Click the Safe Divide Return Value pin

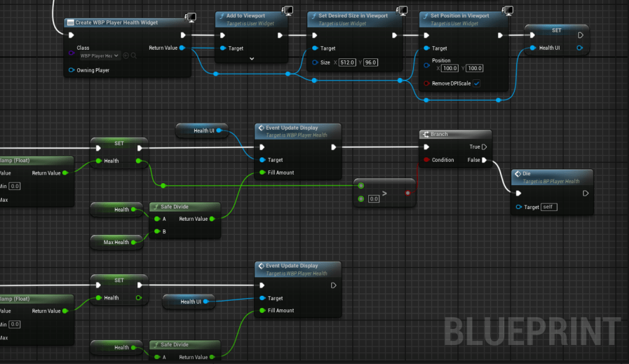[x=212, y=219]
